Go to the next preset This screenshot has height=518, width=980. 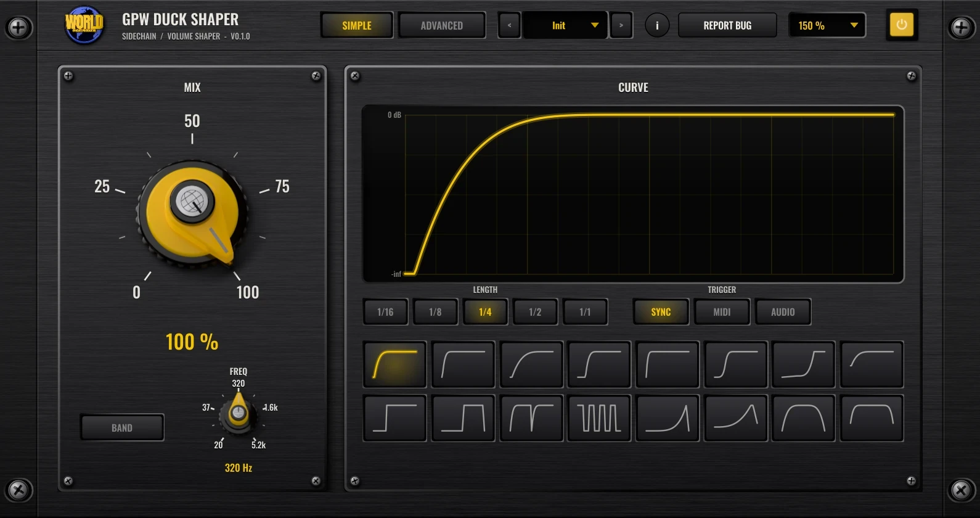click(x=621, y=25)
